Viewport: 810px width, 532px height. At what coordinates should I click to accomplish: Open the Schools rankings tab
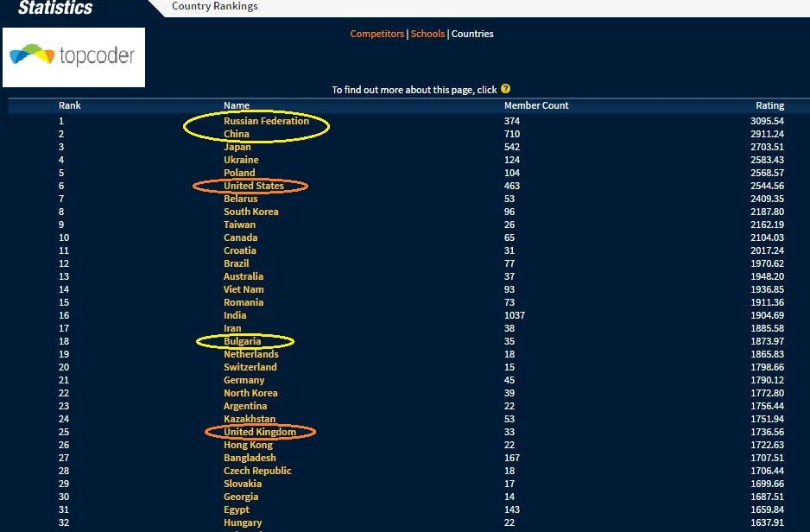[x=427, y=34]
